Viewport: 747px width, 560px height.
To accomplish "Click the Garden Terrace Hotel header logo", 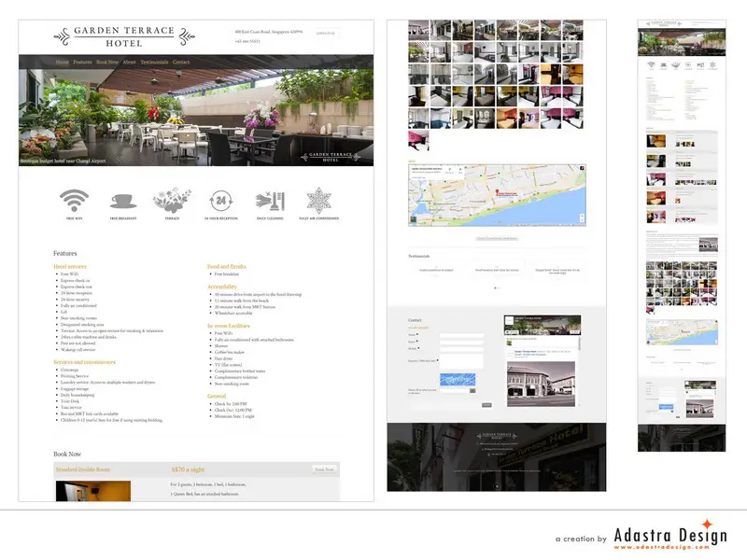I will 124,36.
